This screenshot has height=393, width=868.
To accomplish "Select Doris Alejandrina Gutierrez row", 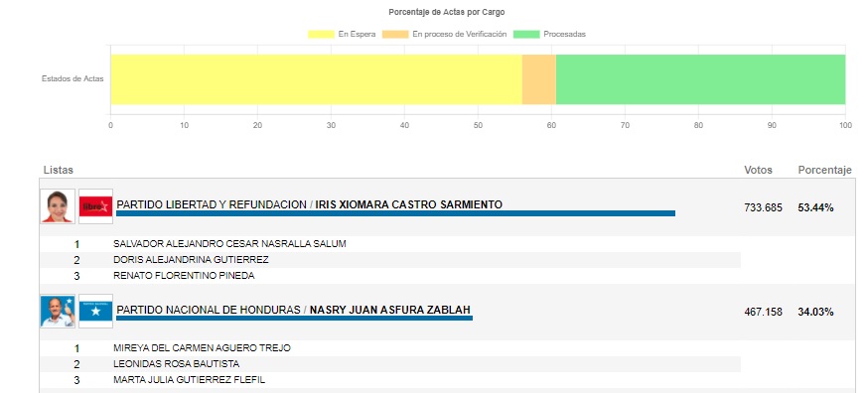I will pos(390,260).
